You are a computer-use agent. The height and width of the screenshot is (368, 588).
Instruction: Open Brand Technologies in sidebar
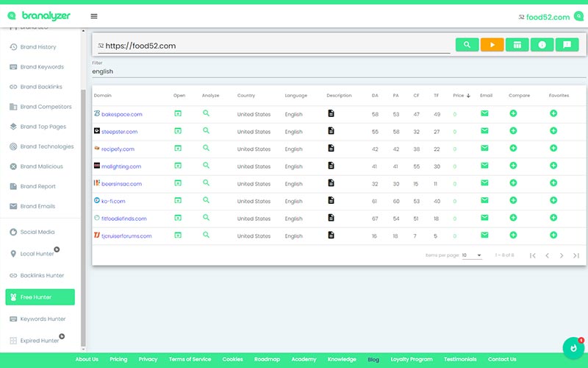tap(47, 146)
